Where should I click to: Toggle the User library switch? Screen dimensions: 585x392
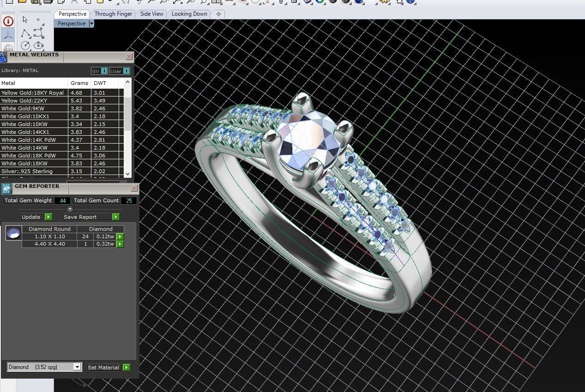point(120,71)
